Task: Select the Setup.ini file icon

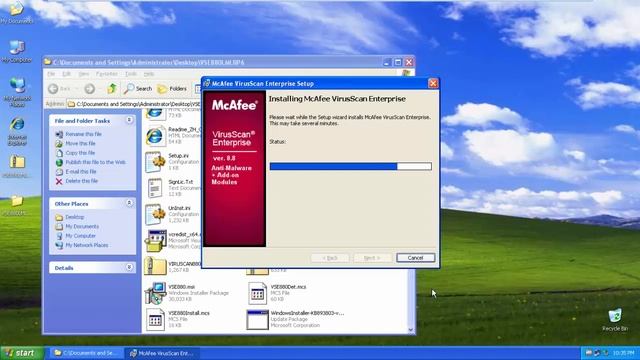Action: (x=155, y=162)
